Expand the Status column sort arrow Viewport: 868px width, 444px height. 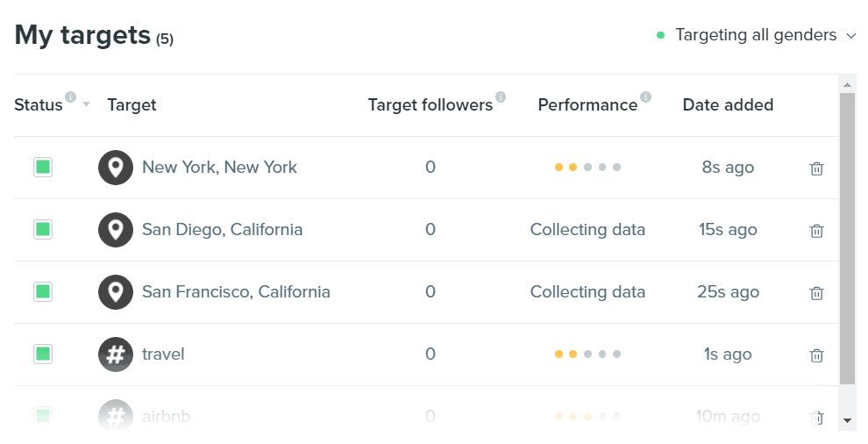(x=86, y=104)
